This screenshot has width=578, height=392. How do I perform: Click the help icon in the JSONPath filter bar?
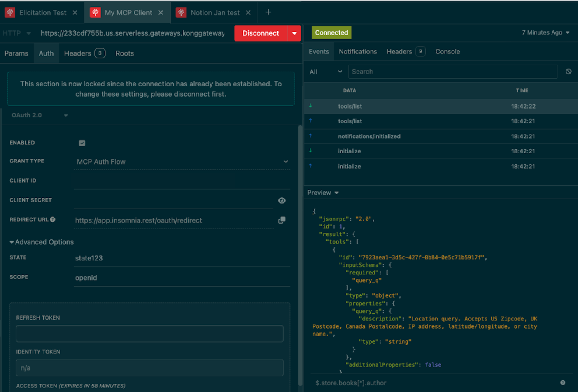(563, 383)
